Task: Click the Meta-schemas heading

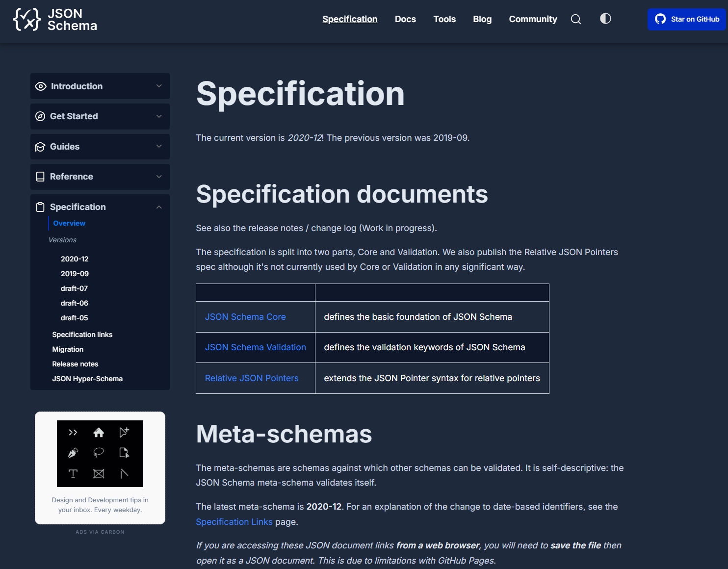Action: [284, 434]
